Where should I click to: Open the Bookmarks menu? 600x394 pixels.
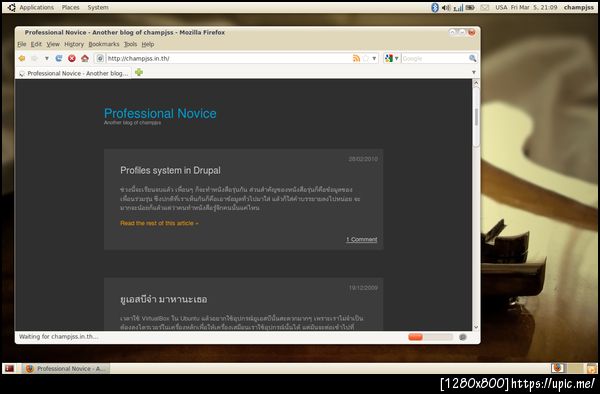coord(104,44)
